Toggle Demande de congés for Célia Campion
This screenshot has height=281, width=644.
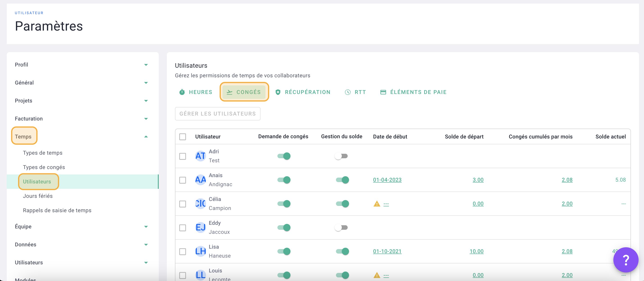coord(284,204)
